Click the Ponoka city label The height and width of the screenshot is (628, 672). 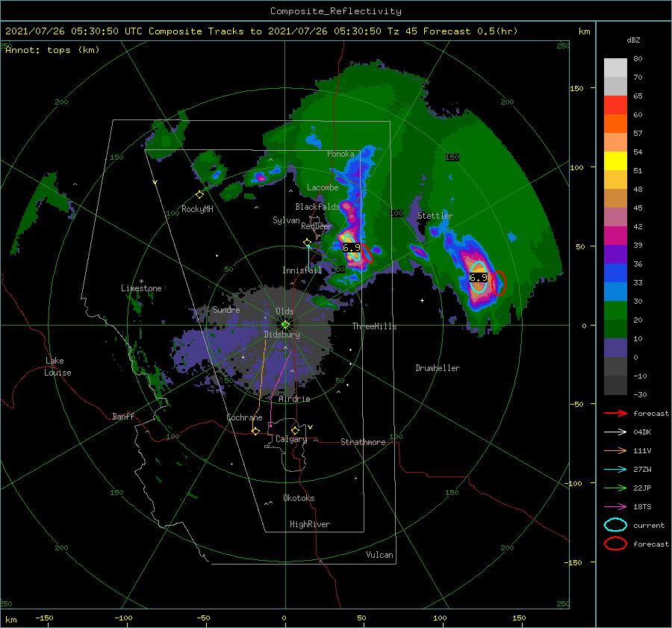pos(340,154)
